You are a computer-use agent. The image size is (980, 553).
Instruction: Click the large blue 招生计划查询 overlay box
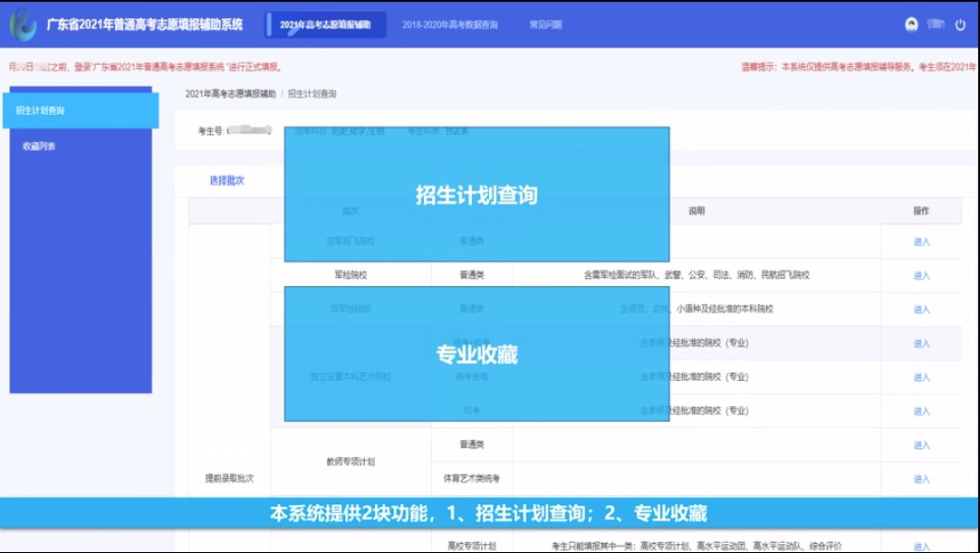(x=476, y=195)
